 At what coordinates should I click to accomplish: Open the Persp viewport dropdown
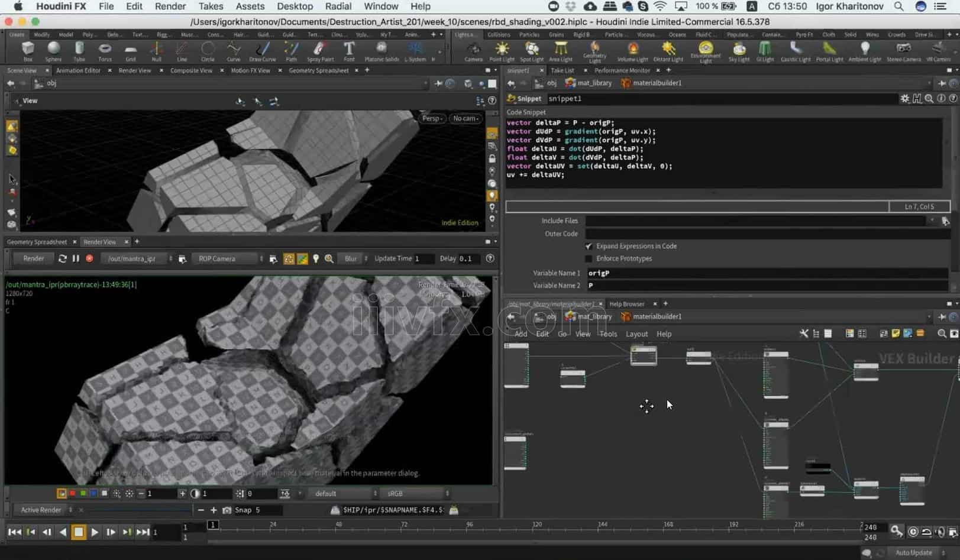[x=432, y=118]
